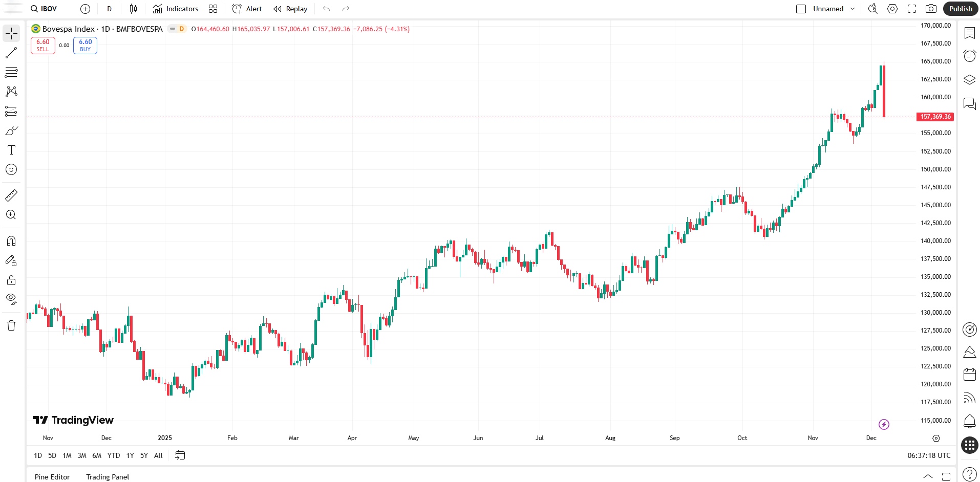Open the alerts clock icon in right sidebar
This screenshot has height=482, width=980.
coord(969,56)
